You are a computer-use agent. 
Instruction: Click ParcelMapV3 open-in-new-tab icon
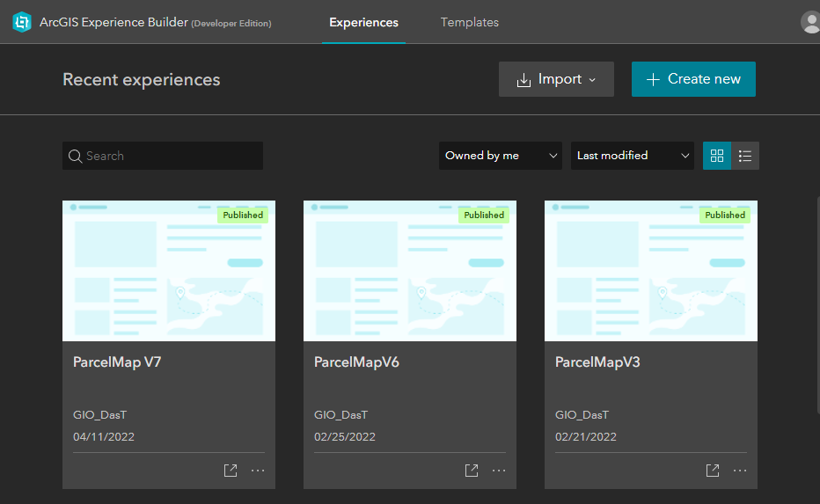click(x=713, y=471)
